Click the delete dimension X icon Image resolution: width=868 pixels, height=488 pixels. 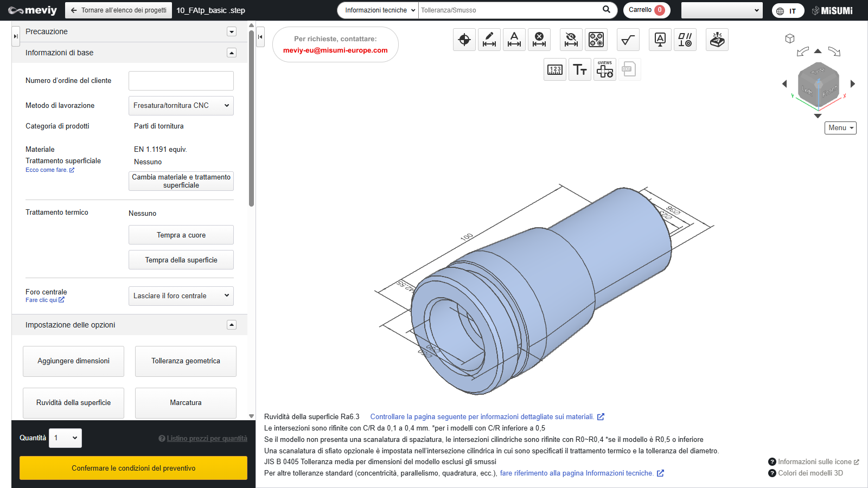point(539,40)
